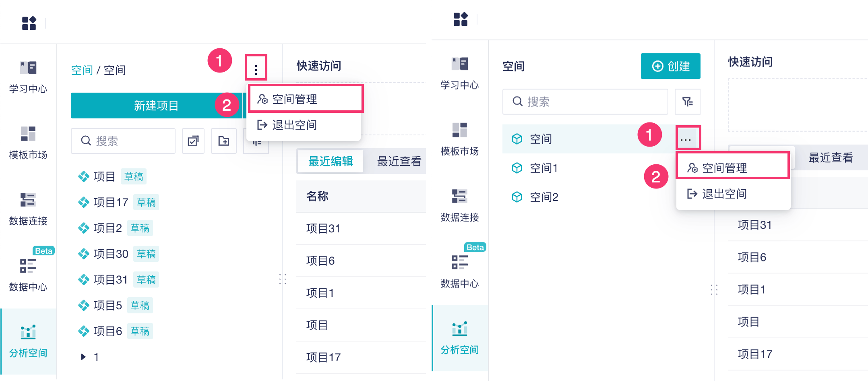Click the filter icon next to 空间 search

pos(688,101)
